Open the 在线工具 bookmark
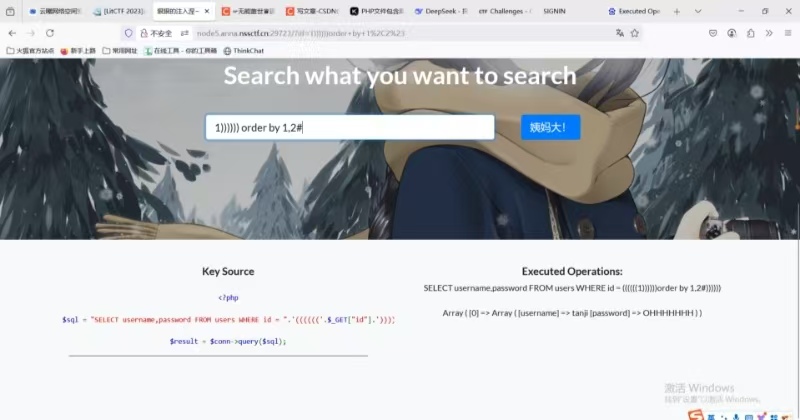The image size is (800, 420). (181, 51)
